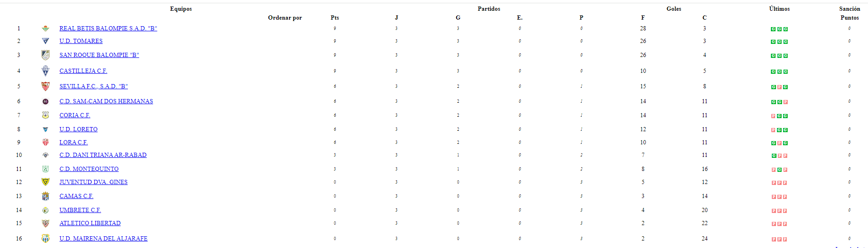868x248 pixels.
Task: Sort the table by the G column header
Action: click(458, 18)
